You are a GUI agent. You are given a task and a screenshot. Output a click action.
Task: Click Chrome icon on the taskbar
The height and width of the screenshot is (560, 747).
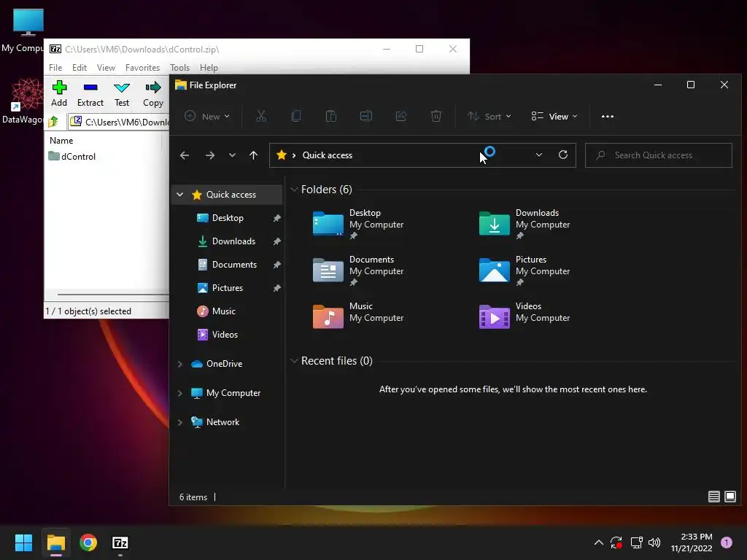pos(88,542)
